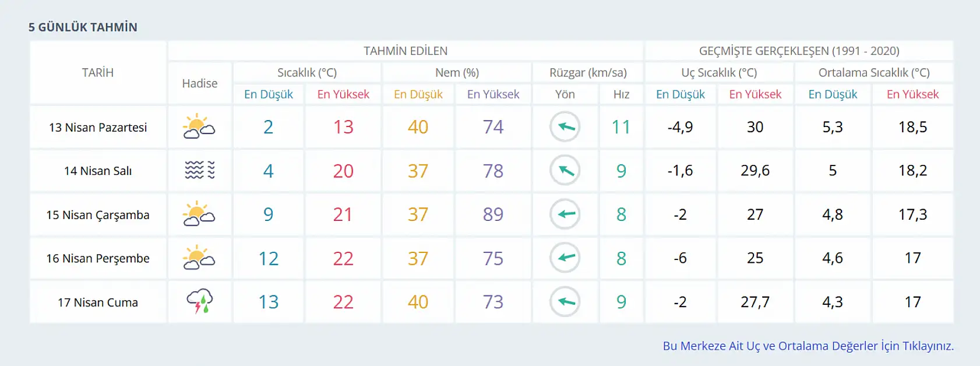Click max humidity '73' for 17 Nisan Cuma
Viewport: 980px width, 366px height.
point(493,301)
